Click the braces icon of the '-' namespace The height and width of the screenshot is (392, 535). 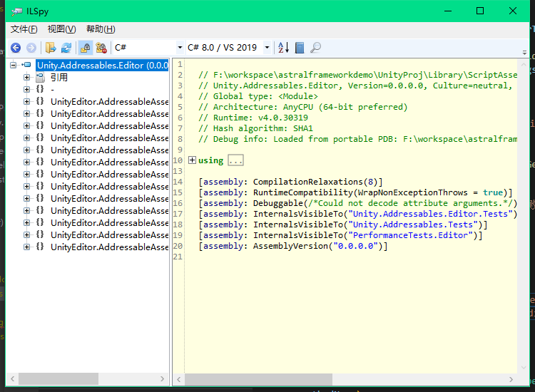(x=40, y=89)
